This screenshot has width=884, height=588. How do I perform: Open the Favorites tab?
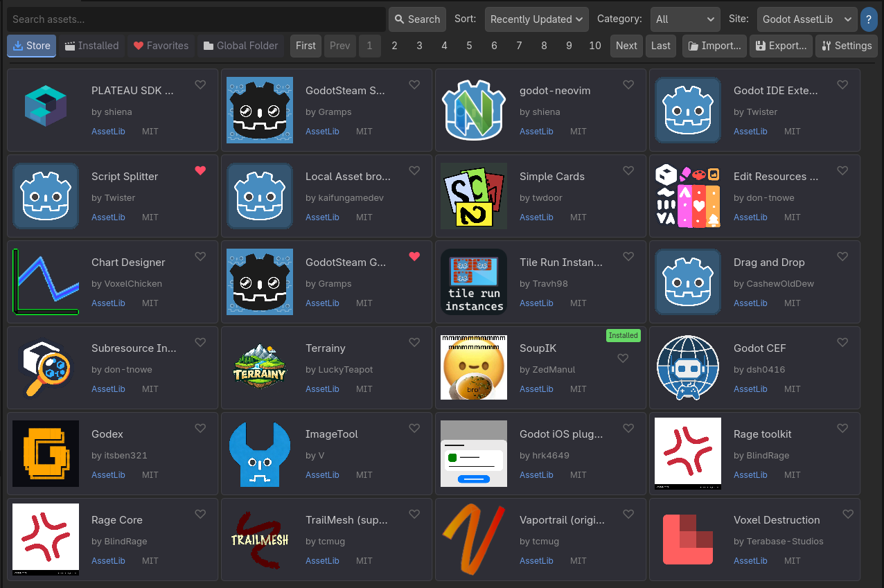point(161,46)
